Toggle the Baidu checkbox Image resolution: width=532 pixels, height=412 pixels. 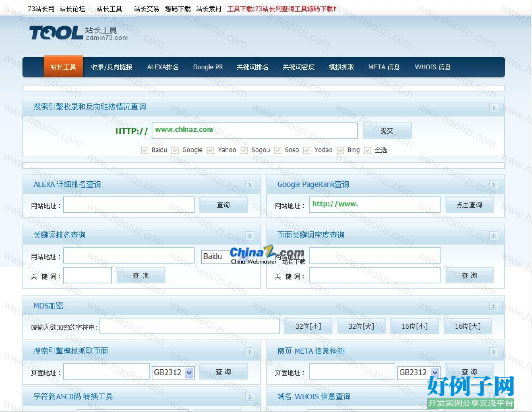[145, 150]
